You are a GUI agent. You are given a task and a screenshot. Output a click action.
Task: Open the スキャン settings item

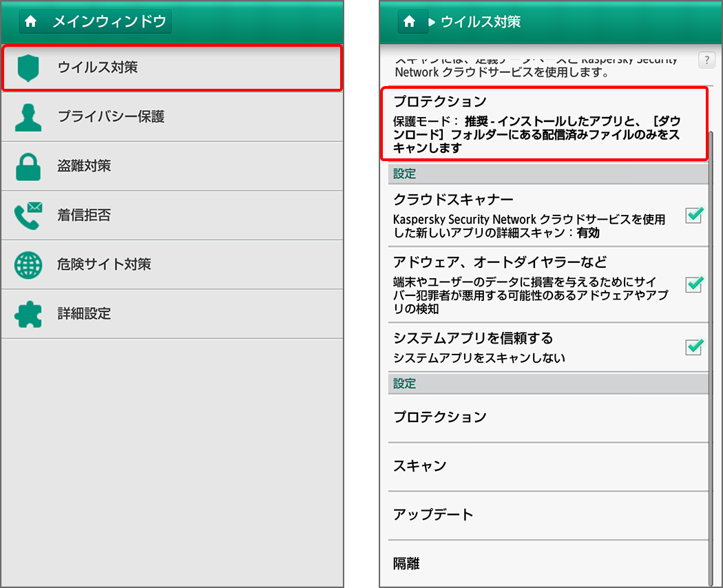pos(420,466)
